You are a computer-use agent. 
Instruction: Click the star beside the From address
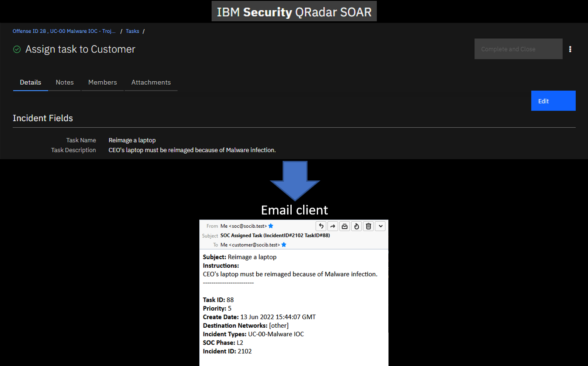point(271,226)
